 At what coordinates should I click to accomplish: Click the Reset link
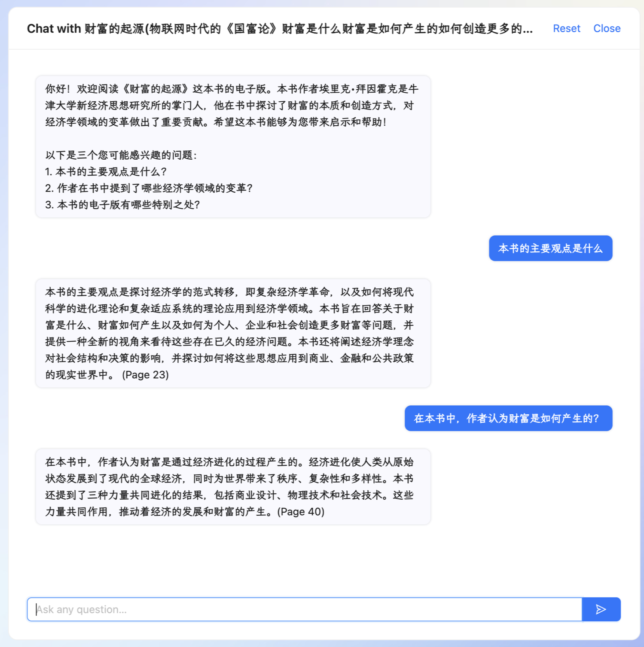click(566, 28)
